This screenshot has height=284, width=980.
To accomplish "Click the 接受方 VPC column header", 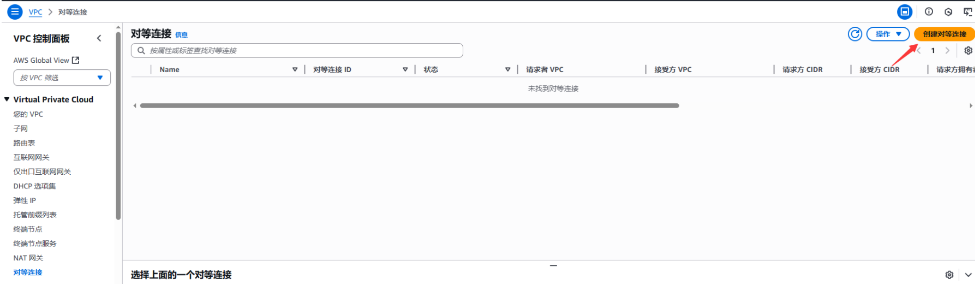I will (x=673, y=69).
